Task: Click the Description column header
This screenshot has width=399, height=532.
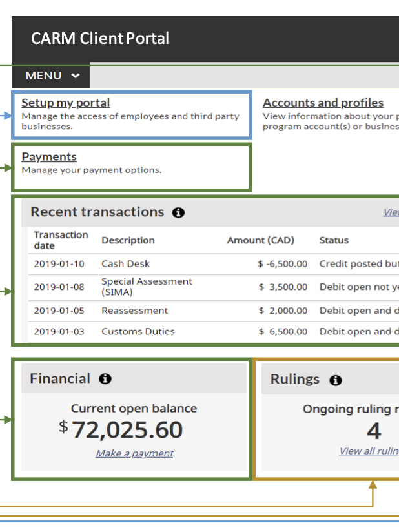Action: [128, 240]
